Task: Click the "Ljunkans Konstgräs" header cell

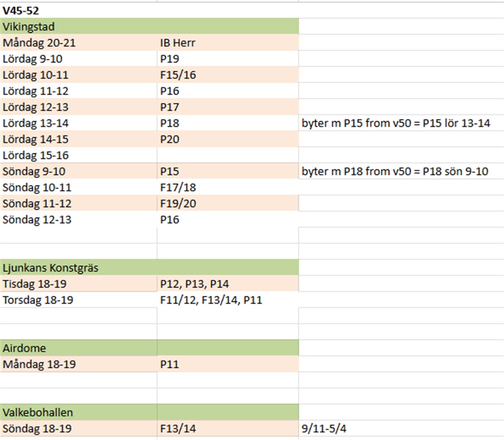Action: (x=50, y=268)
